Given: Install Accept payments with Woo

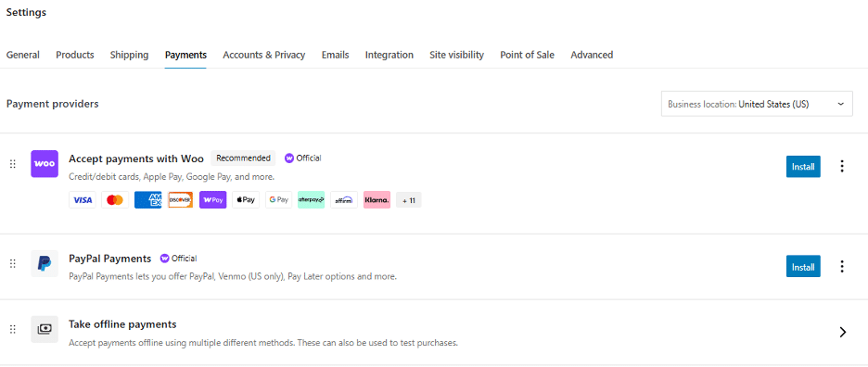Looking at the screenshot, I should (803, 167).
